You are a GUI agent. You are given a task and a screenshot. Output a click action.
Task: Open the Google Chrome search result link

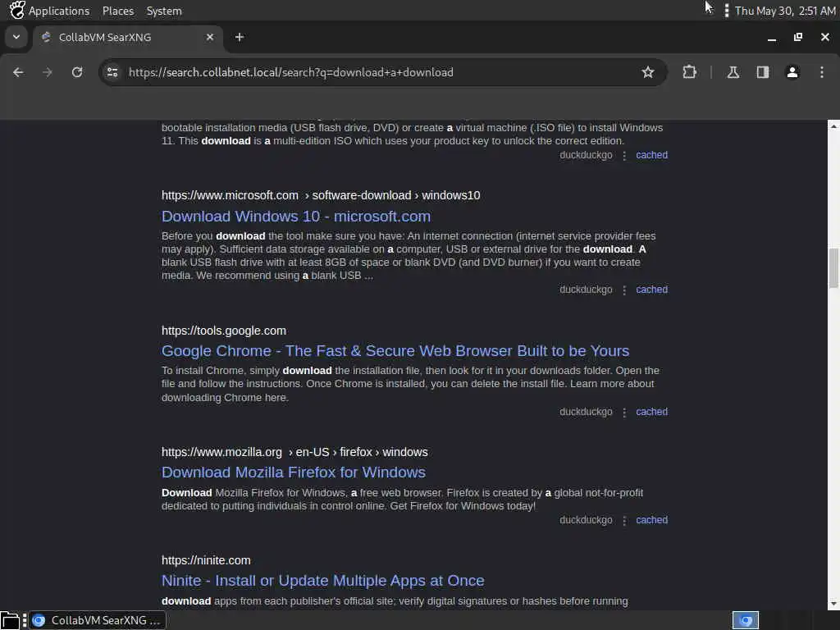pos(395,351)
